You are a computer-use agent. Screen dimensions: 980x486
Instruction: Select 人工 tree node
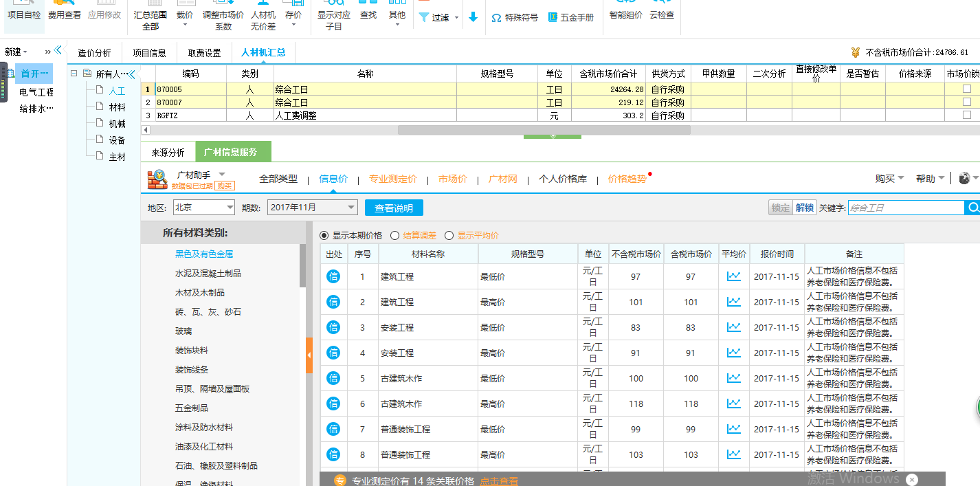click(x=117, y=91)
